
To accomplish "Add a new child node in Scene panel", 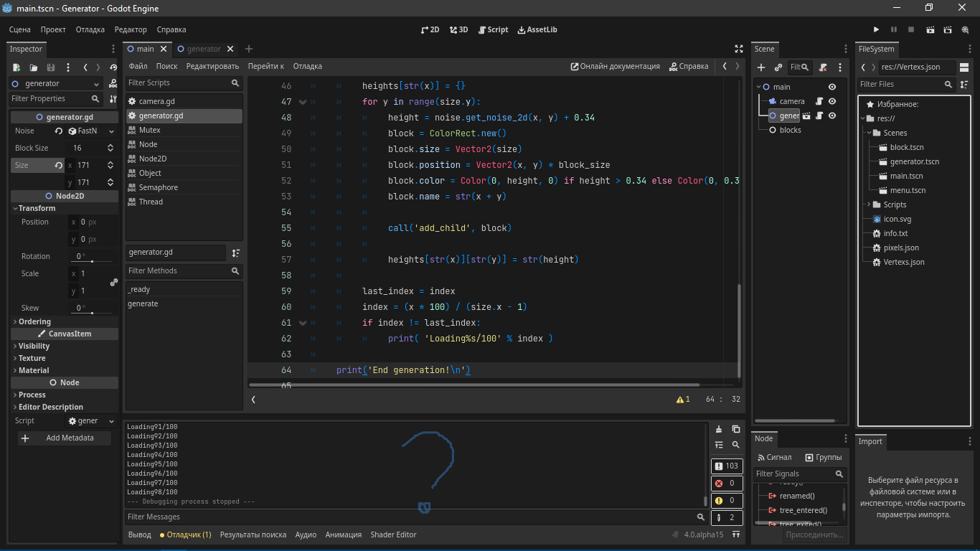I will pyautogui.click(x=760, y=67).
